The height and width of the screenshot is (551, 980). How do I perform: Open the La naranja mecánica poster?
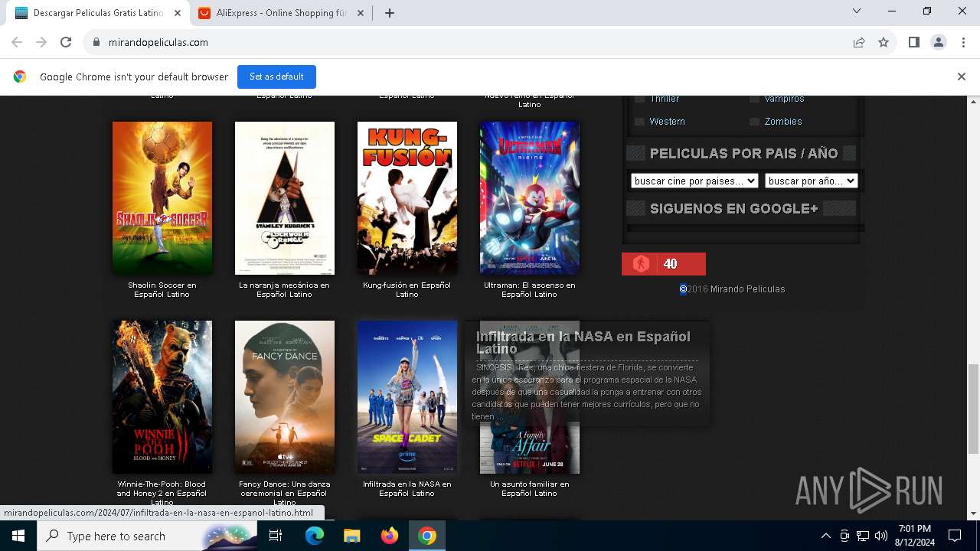(285, 198)
